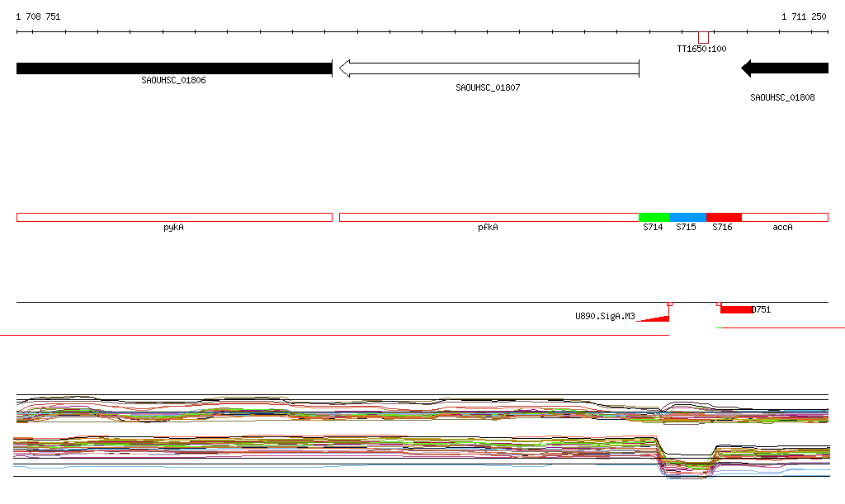Click the S714 label text
Image resolution: width=845 pixels, height=504 pixels.
pyautogui.click(x=653, y=227)
